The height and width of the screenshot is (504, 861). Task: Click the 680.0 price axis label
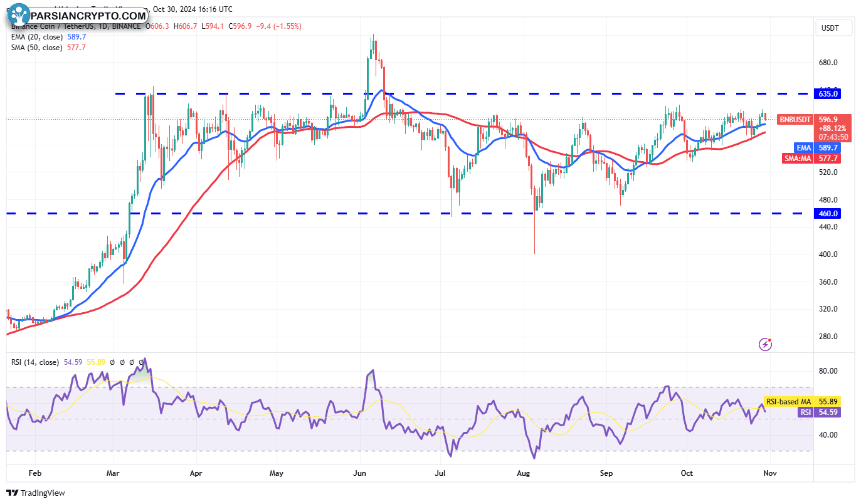pyautogui.click(x=828, y=63)
